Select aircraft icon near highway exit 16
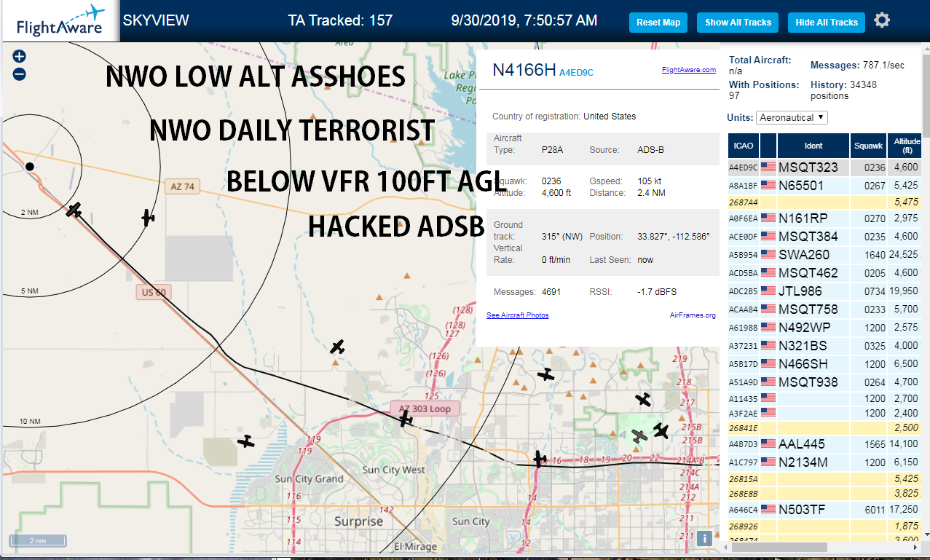The image size is (930, 560). coord(540,459)
